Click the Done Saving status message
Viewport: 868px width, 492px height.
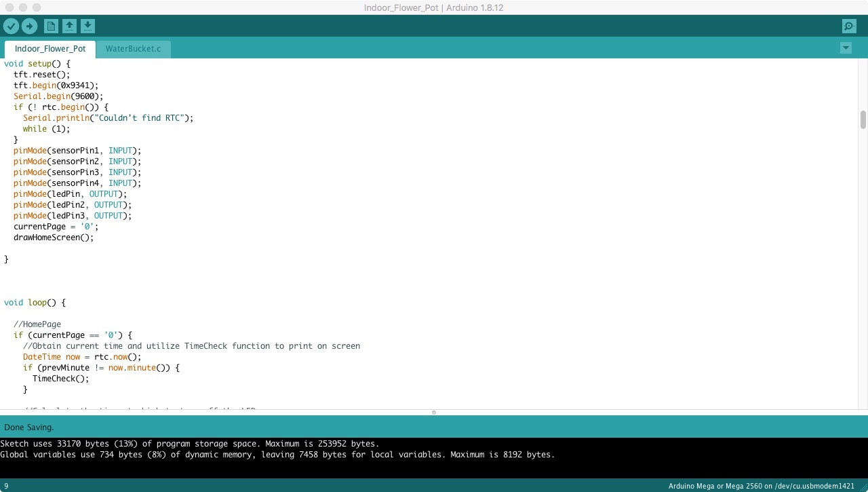30,427
